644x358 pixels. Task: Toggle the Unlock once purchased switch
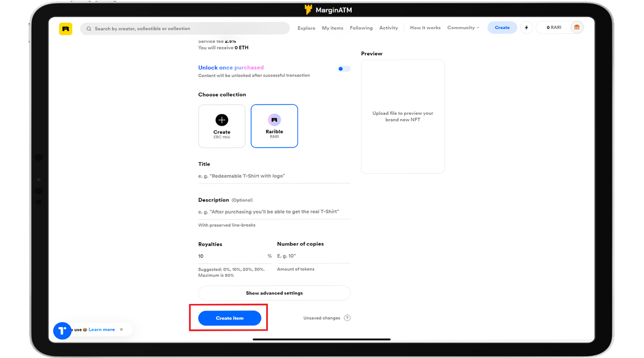click(x=344, y=69)
